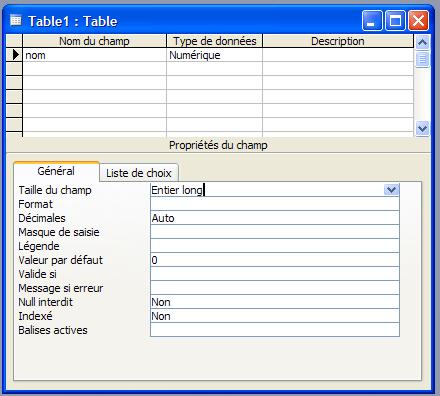Click the Décimales field showing Auto
This screenshot has height=396, width=440.
coord(275,218)
